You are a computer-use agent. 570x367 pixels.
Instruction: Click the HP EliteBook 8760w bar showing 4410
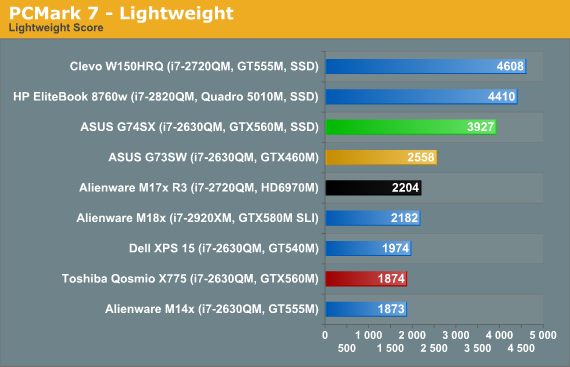point(422,97)
